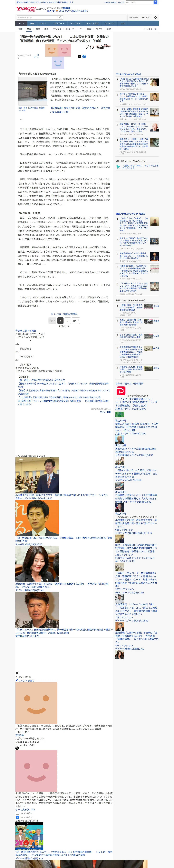
Task: Click 新しい視点 reaction
Action: pyautogui.click(x=25, y=364)
